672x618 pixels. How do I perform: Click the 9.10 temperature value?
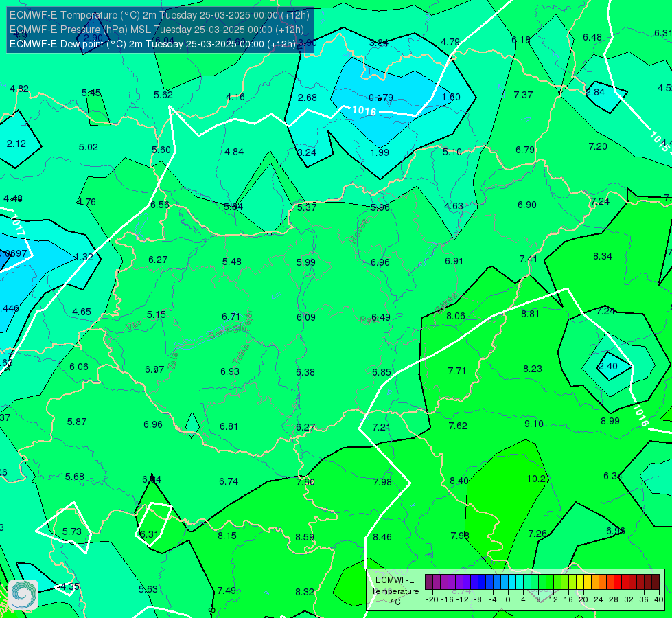[x=534, y=424]
